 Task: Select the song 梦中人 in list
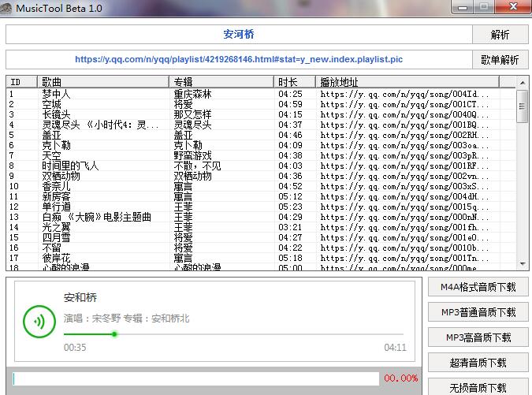tap(55, 94)
